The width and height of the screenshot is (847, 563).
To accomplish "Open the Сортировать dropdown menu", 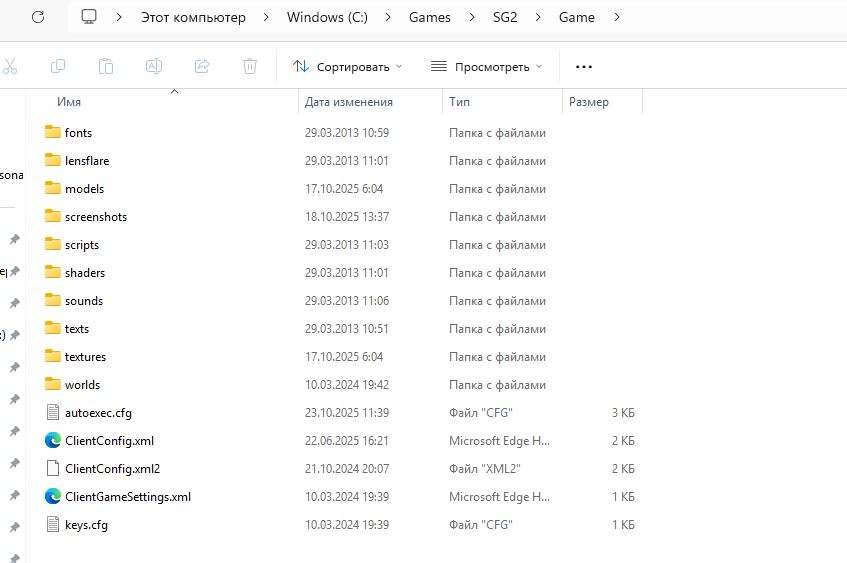I will 347,66.
